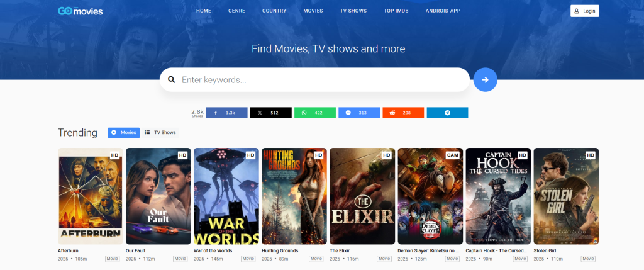This screenshot has width=644, height=270.
Task: Go to TV Shows in navigation bar
Action: 353,11
